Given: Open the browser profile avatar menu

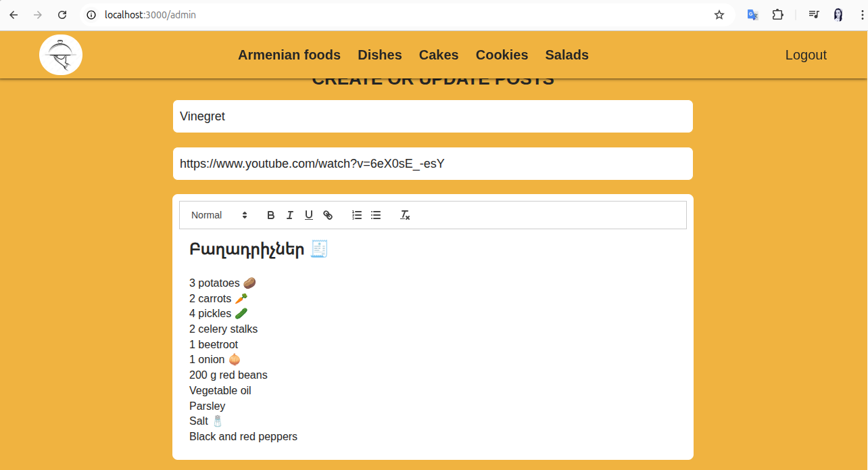Looking at the screenshot, I should [x=838, y=15].
